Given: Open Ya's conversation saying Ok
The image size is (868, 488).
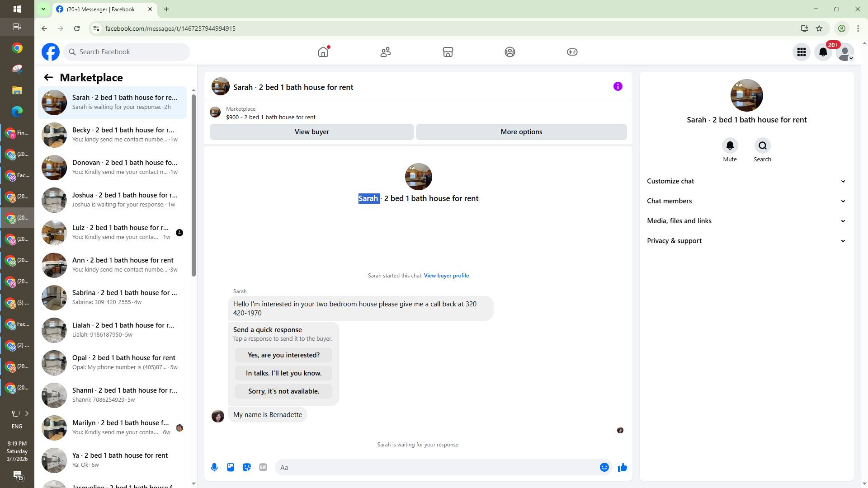Looking at the screenshot, I should (112, 460).
